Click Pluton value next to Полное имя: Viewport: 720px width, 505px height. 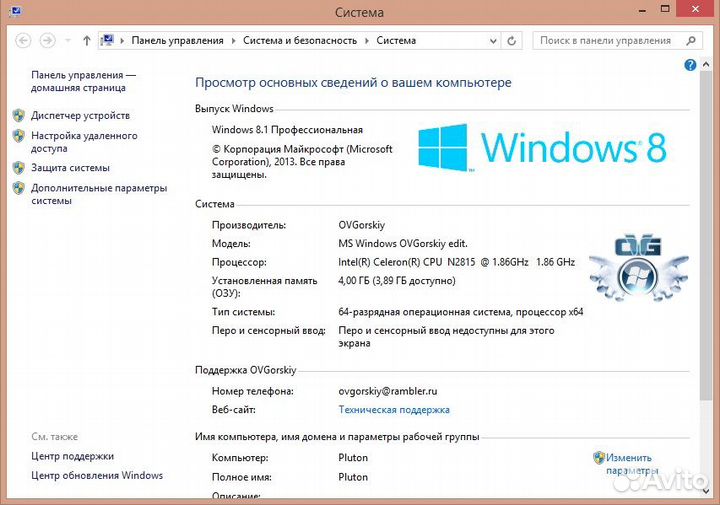click(353, 477)
